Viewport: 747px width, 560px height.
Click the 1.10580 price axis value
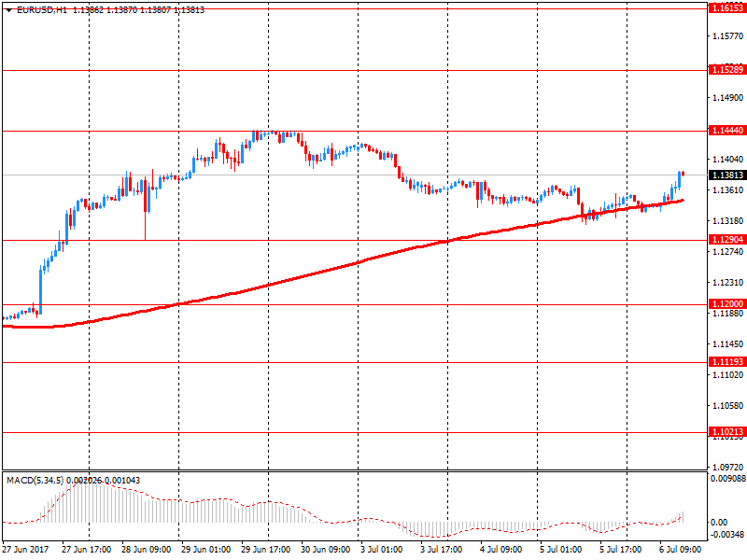click(x=727, y=405)
